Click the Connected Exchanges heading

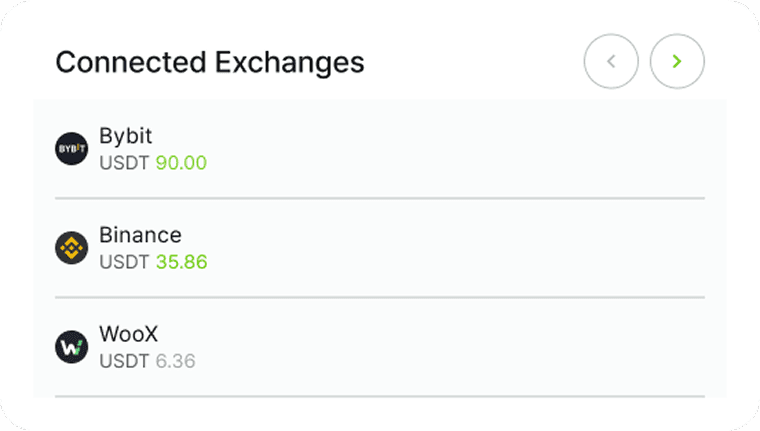(x=210, y=62)
